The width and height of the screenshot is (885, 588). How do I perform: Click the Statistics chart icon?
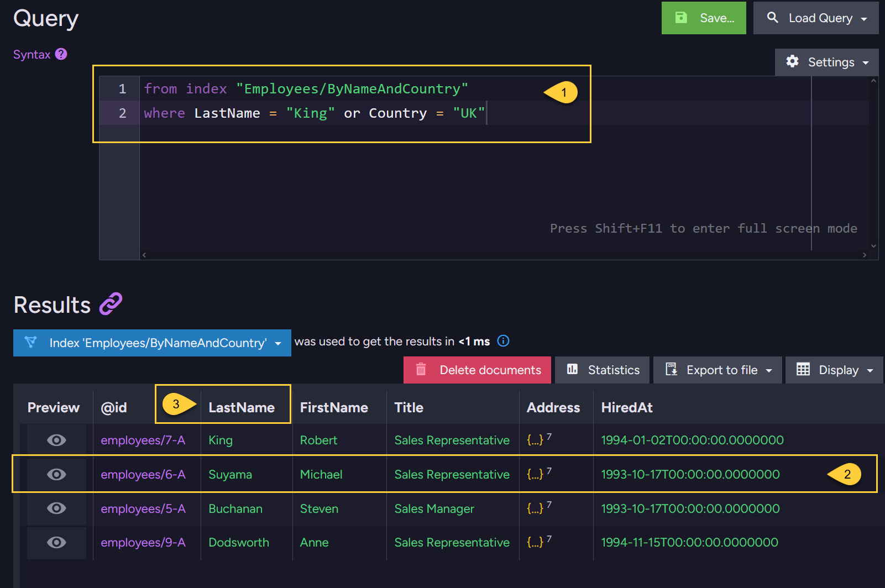click(573, 369)
